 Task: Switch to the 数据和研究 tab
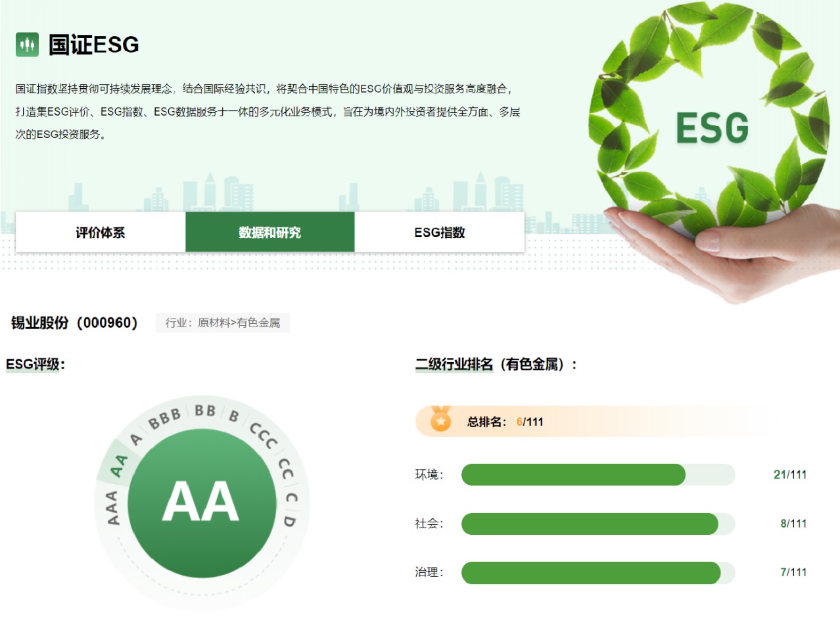(x=269, y=233)
